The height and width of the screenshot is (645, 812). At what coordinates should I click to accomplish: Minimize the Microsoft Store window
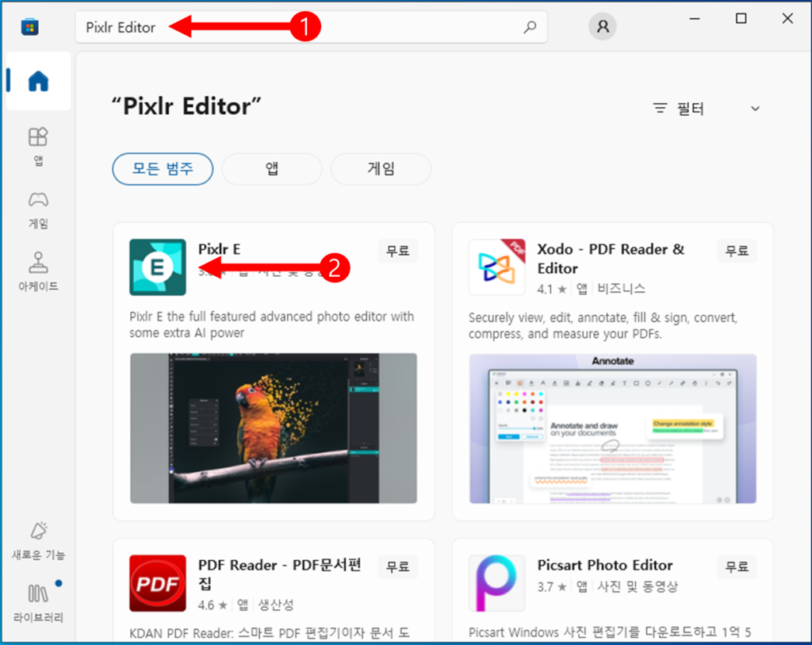(695, 19)
